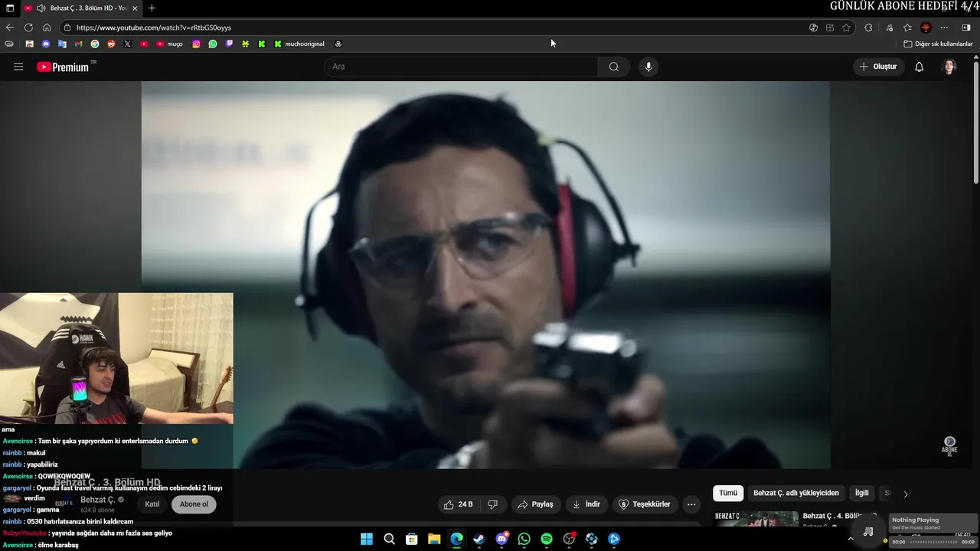Click the Abone ol subscribe button

tap(194, 504)
